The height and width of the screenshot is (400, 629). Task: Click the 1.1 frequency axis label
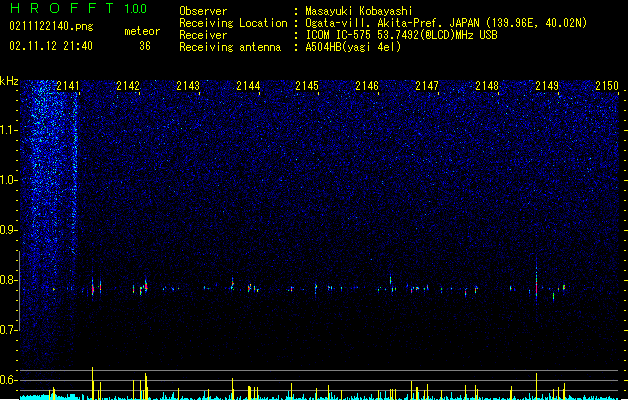point(9,130)
